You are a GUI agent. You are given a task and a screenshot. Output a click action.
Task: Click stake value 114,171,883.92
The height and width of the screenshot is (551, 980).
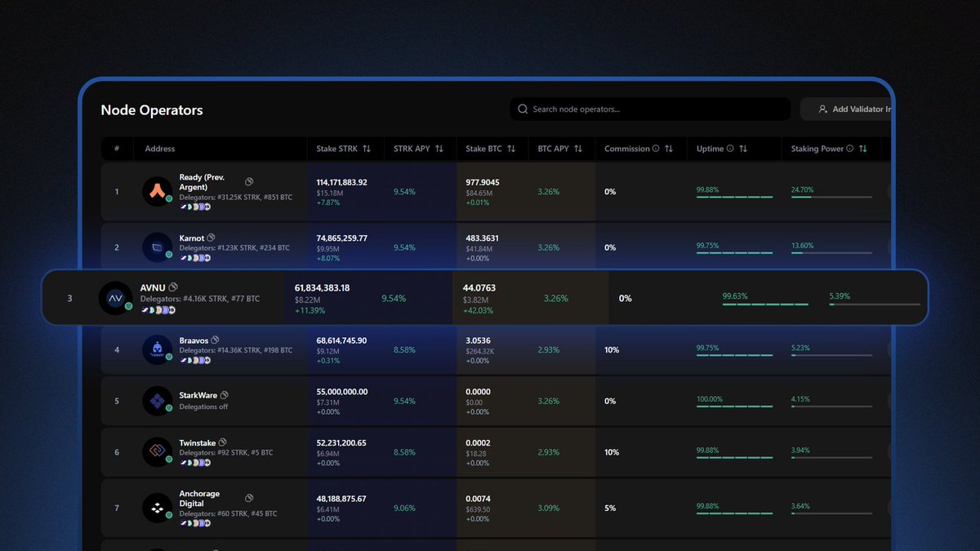(342, 182)
